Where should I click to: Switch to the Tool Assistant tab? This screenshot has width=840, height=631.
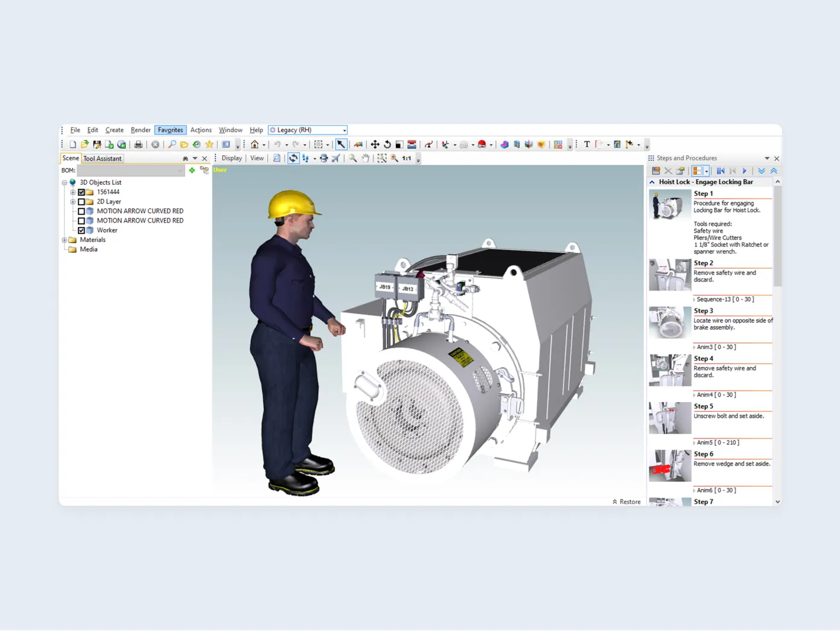(x=102, y=158)
